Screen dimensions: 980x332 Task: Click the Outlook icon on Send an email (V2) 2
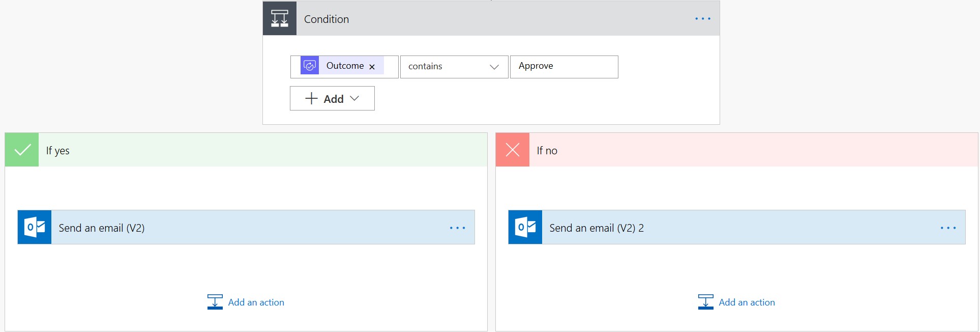525,227
